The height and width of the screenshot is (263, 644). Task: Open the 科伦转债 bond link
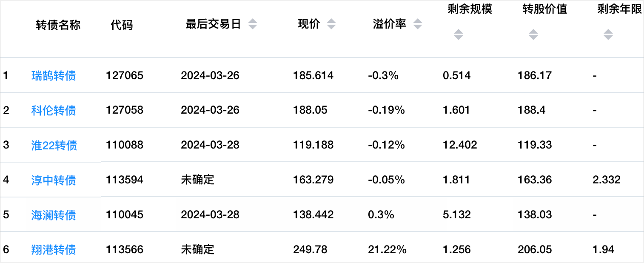pos(54,111)
